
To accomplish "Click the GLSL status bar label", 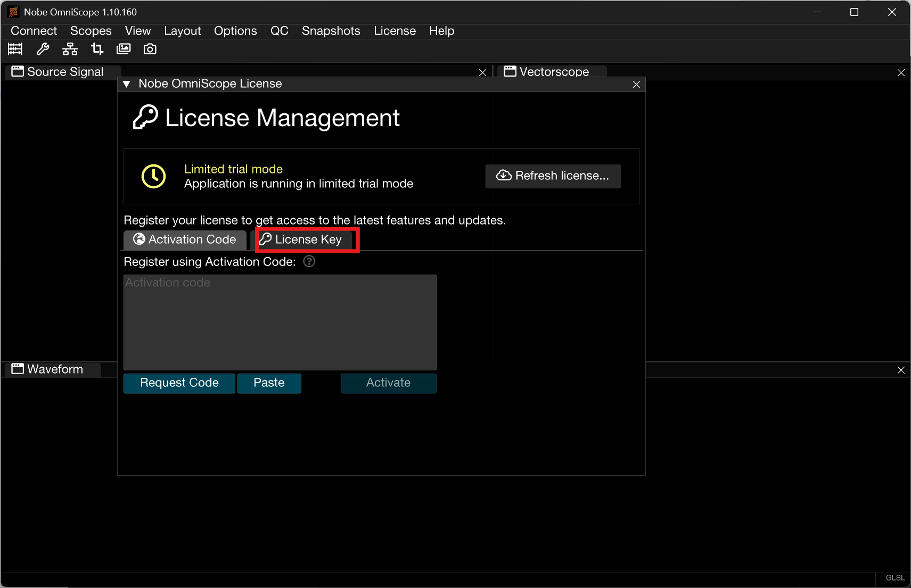I will tap(894, 578).
